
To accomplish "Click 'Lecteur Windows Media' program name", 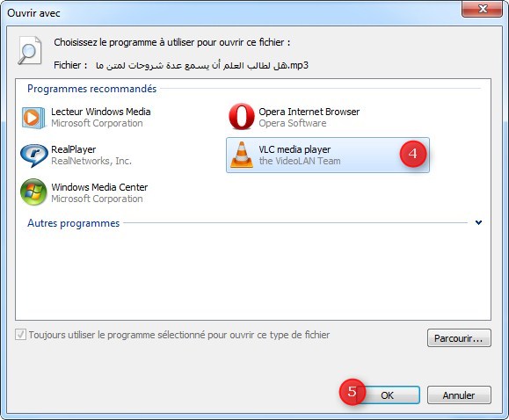I will [101, 112].
